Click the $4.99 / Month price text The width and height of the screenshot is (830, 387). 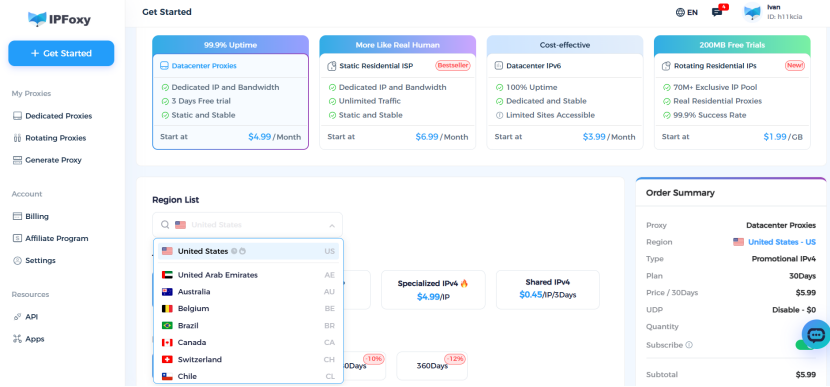click(x=274, y=137)
